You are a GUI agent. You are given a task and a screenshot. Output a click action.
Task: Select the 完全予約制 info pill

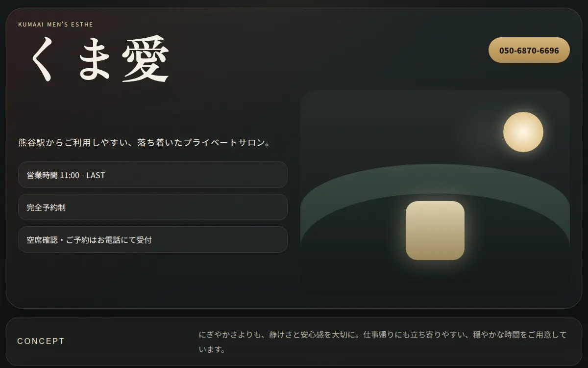coord(153,207)
